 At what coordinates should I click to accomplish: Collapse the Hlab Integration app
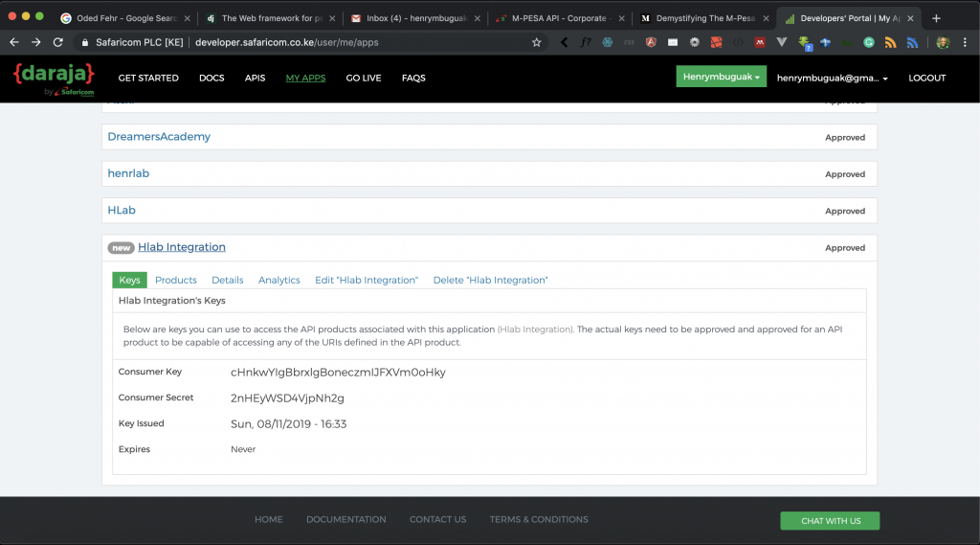click(181, 247)
